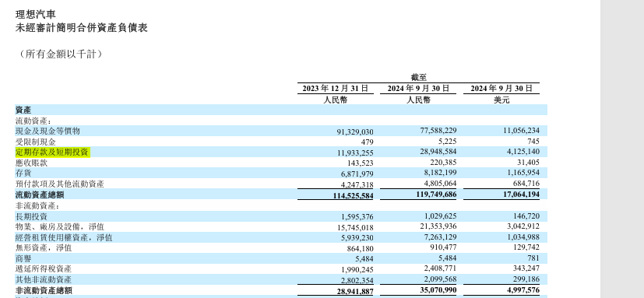Screen dimensions: 644x298
Task: Click the highlighted 定期存款及短期投資 label
Action: click(51, 153)
